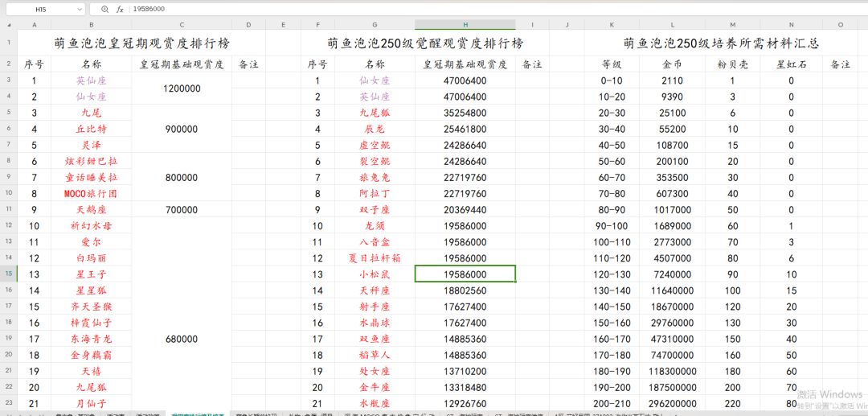
Task: Select the cell 天鹅座
Action: click(x=92, y=210)
